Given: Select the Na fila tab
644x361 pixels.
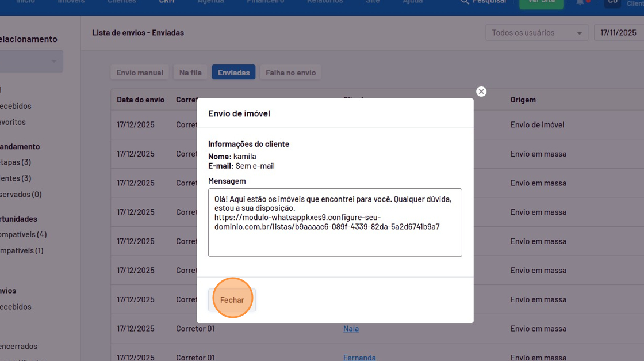Looking at the screenshot, I should 190,73.
